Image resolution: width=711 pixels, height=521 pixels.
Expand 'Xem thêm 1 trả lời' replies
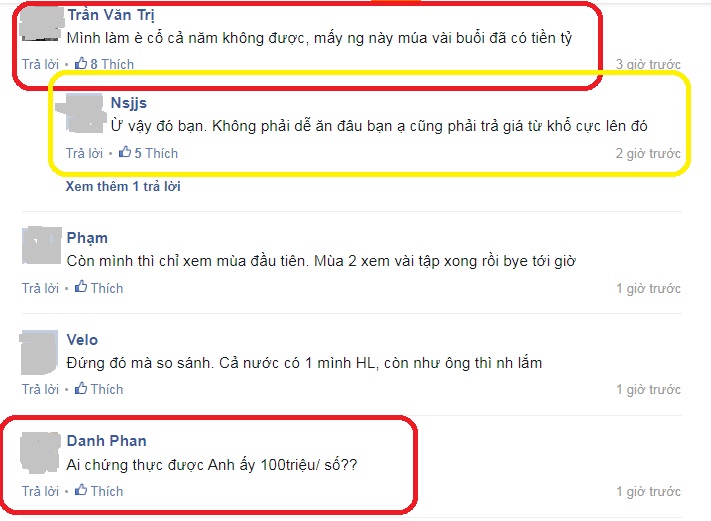pyautogui.click(x=123, y=186)
